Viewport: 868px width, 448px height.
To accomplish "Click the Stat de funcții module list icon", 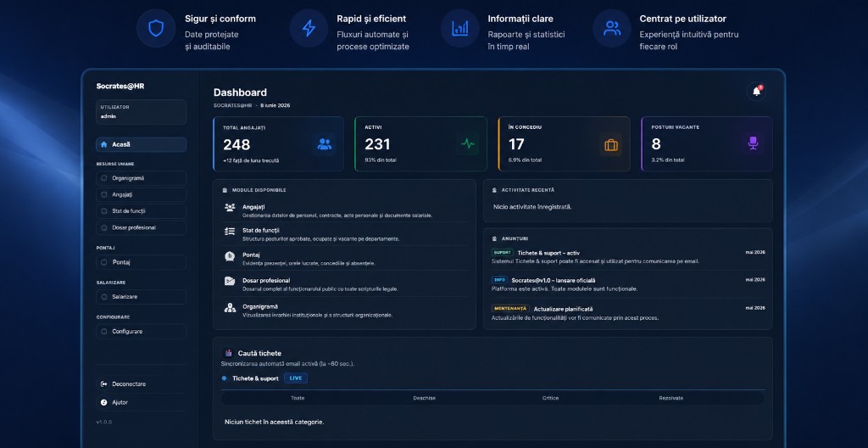I will (230, 231).
